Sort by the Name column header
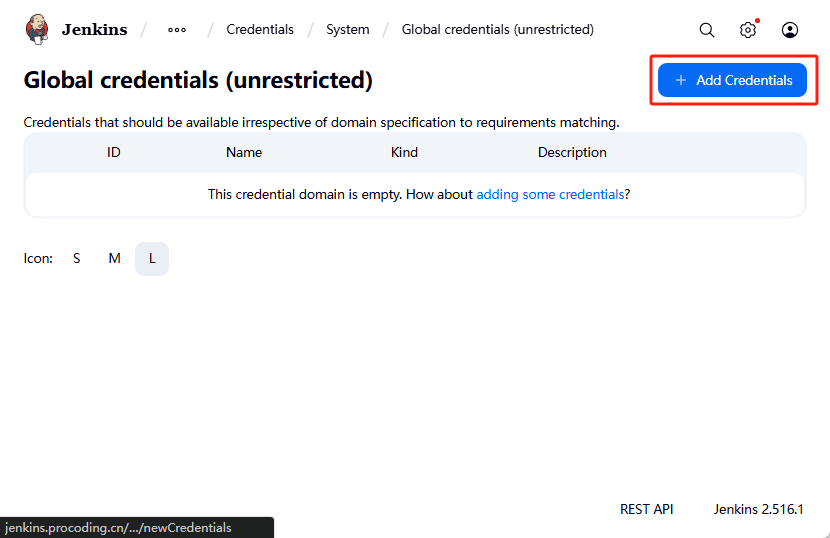 [x=244, y=152]
